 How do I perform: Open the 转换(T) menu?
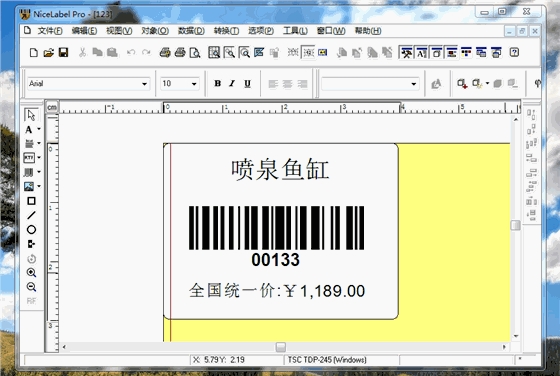[226, 31]
